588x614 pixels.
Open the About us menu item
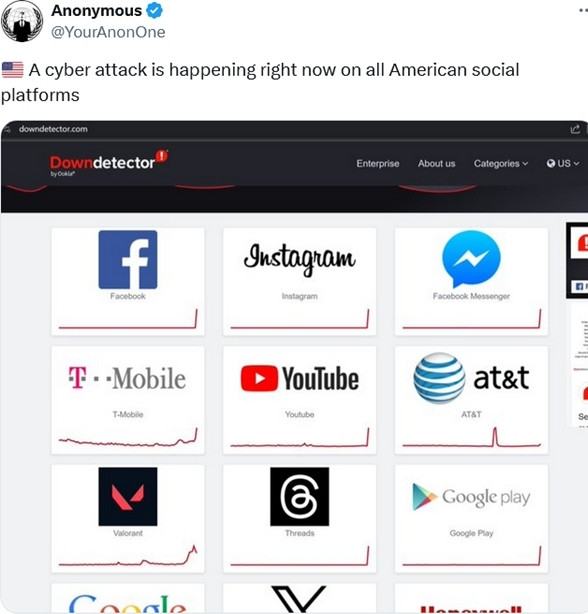pyautogui.click(x=436, y=163)
